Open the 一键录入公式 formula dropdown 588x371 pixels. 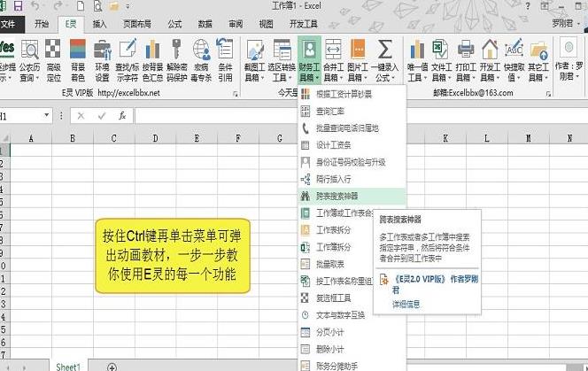tap(384, 60)
